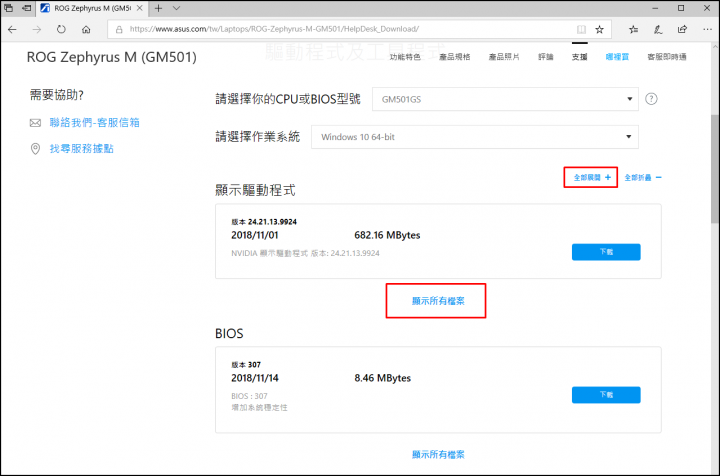
Task: Open the 評論 tab
Action: 546,57
